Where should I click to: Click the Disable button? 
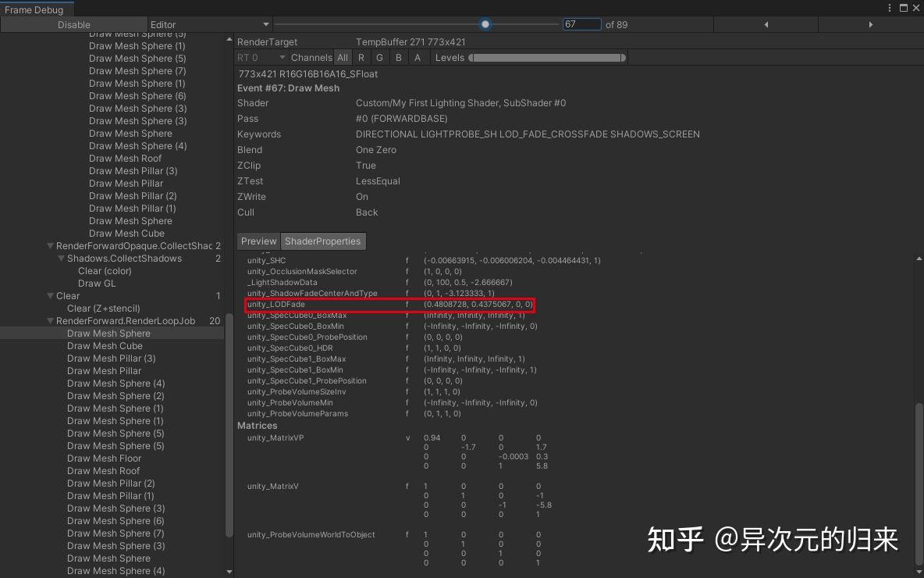coord(73,24)
